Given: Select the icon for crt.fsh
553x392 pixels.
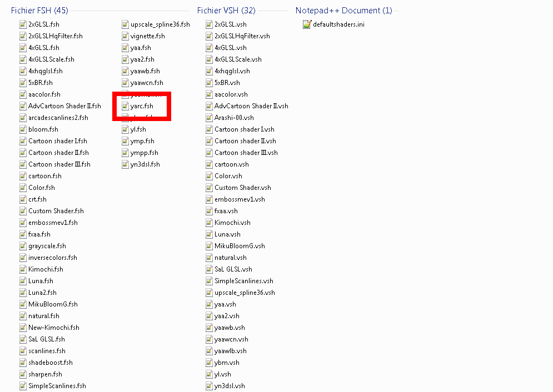Looking at the screenshot, I should click(x=23, y=199).
